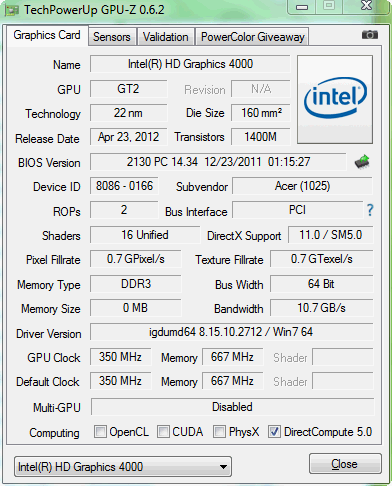Open the Intel HD Graphics 4000 dropdown

click(x=123, y=467)
